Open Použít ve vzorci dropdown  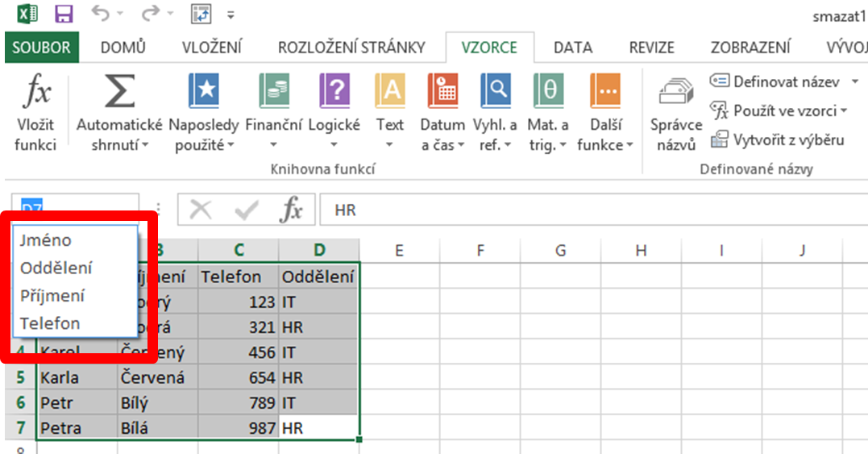pos(779,110)
